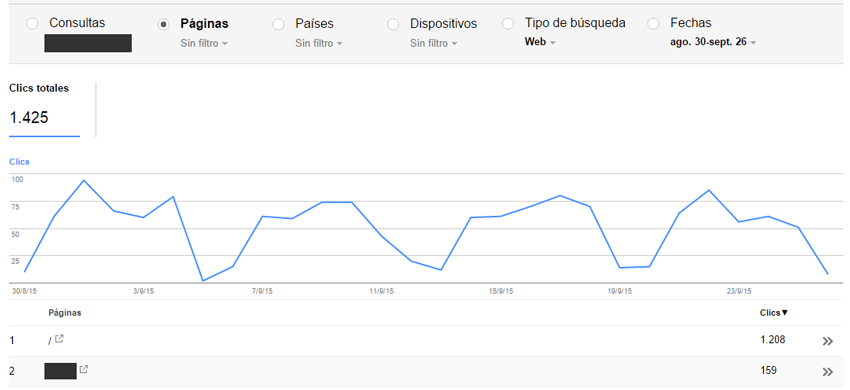
Task: Select the Países radio button
Action: point(279,24)
